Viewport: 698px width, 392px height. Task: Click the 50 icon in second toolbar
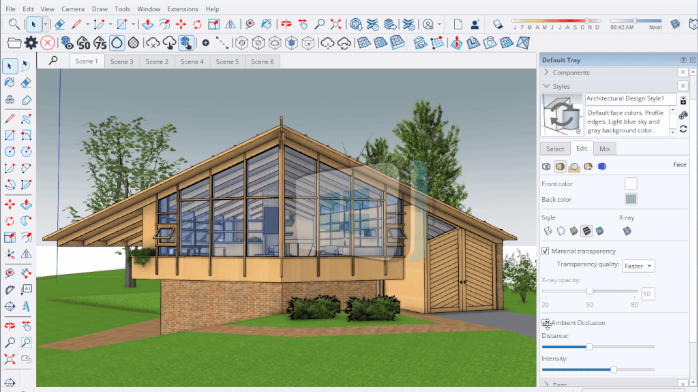click(83, 43)
